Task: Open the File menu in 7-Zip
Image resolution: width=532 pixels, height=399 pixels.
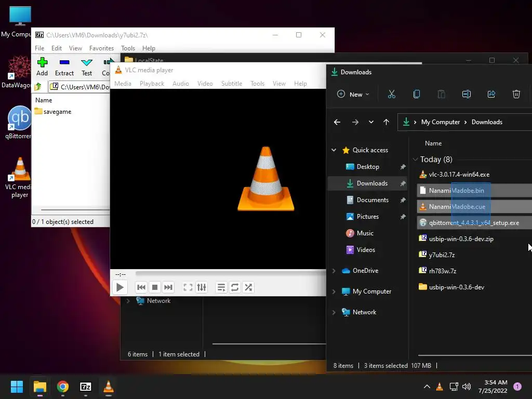Action: tap(39, 48)
